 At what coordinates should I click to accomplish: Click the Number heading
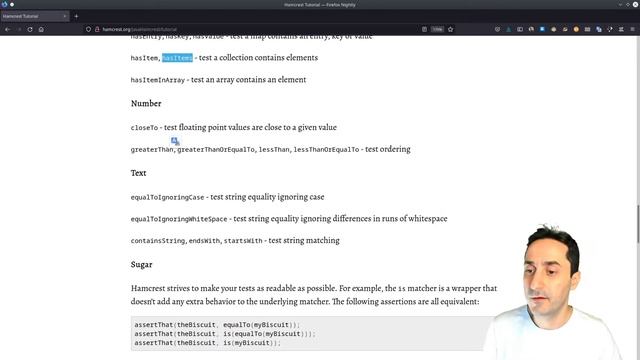(146, 103)
